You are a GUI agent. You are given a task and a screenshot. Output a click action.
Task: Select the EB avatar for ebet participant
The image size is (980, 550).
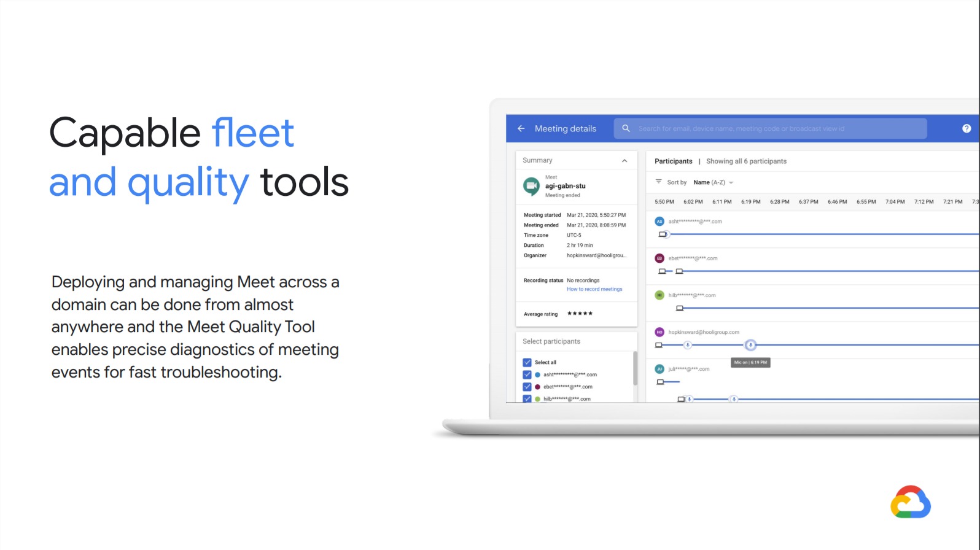pos(659,258)
